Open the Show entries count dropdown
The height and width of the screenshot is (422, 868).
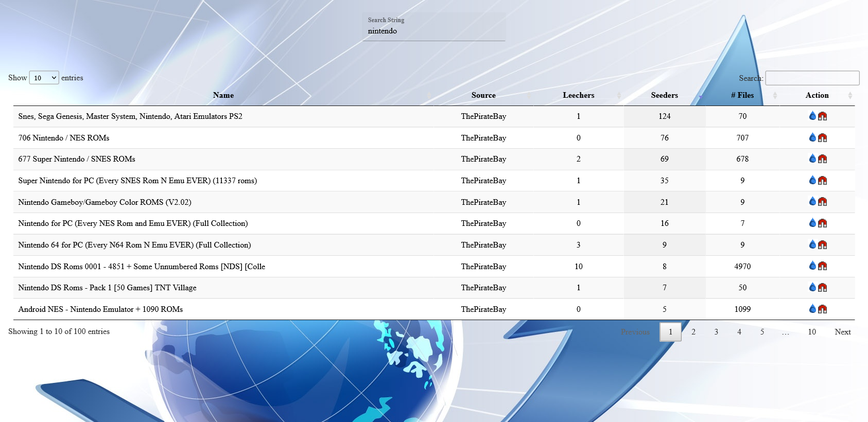(x=44, y=78)
